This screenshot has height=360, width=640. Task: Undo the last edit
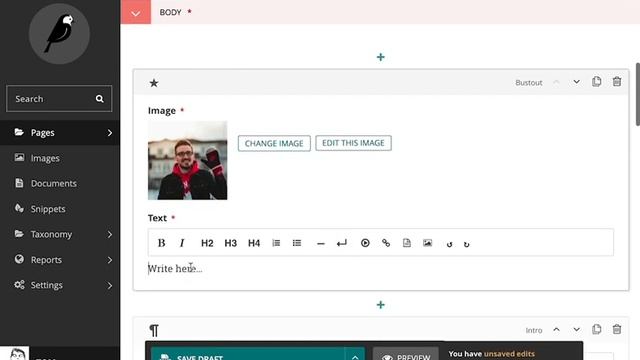pyautogui.click(x=449, y=244)
